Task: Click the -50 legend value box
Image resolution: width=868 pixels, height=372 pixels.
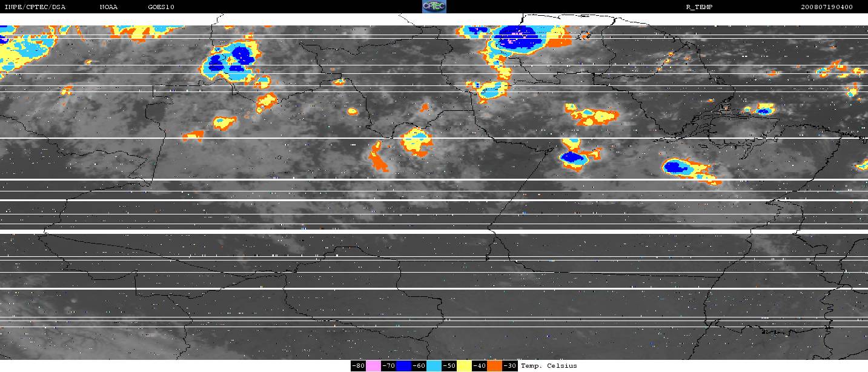Action: coord(449,366)
